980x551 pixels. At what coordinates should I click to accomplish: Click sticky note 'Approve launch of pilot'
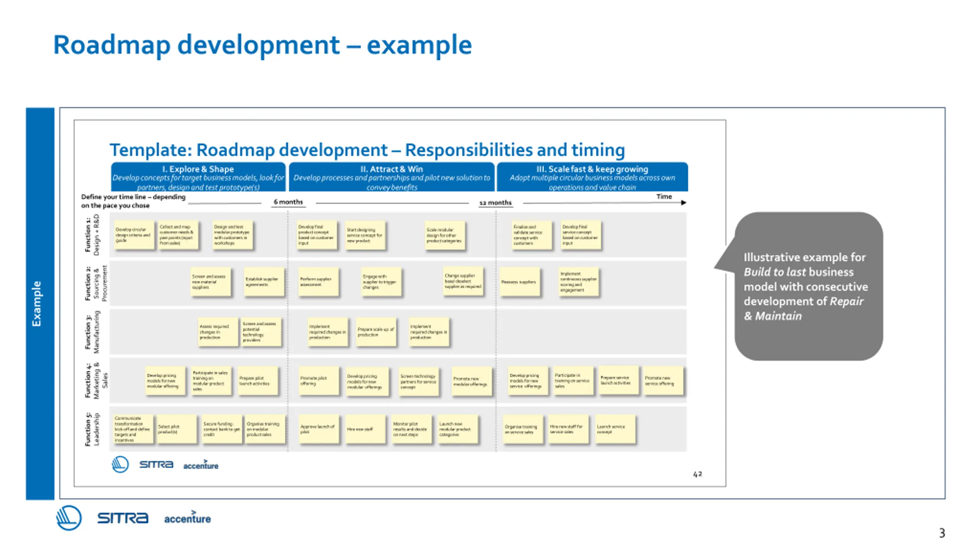coord(318,429)
